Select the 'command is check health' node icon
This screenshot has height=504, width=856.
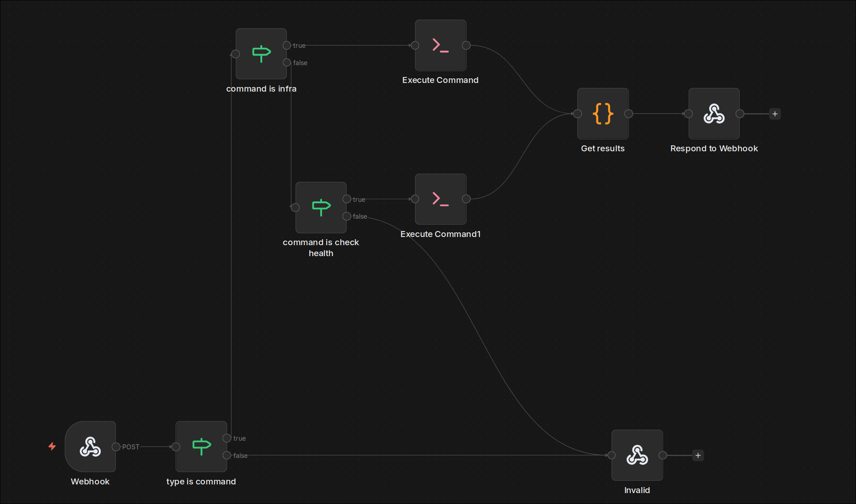pos(321,207)
